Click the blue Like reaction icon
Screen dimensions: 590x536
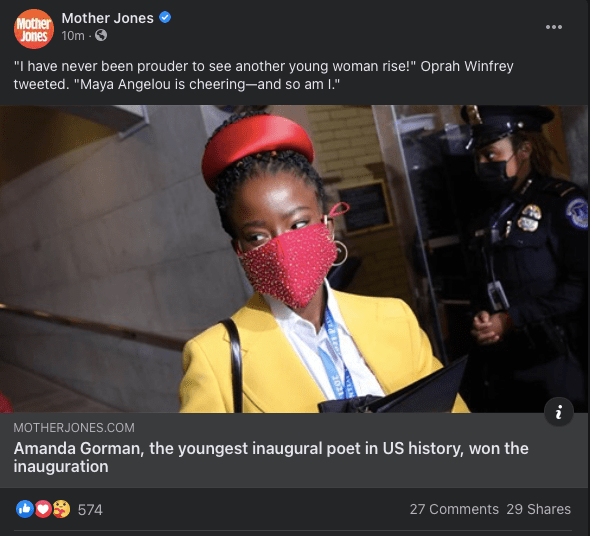click(x=25, y=509)
